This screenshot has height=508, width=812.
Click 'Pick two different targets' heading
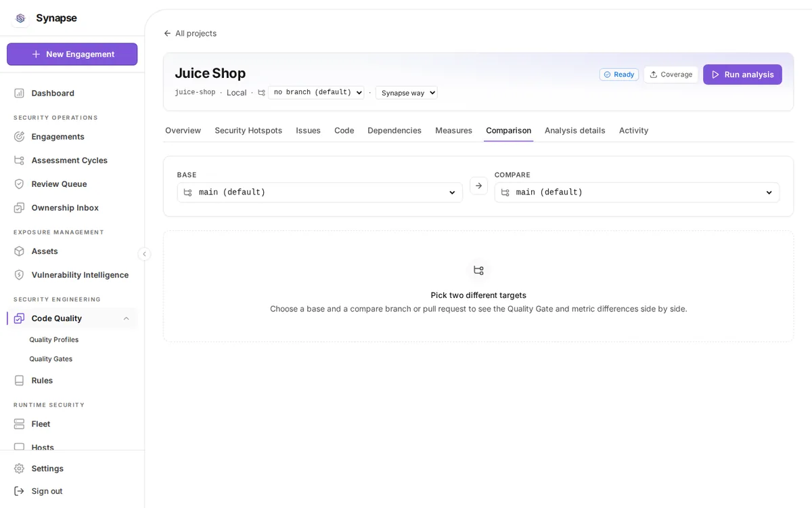coord(478,295)
